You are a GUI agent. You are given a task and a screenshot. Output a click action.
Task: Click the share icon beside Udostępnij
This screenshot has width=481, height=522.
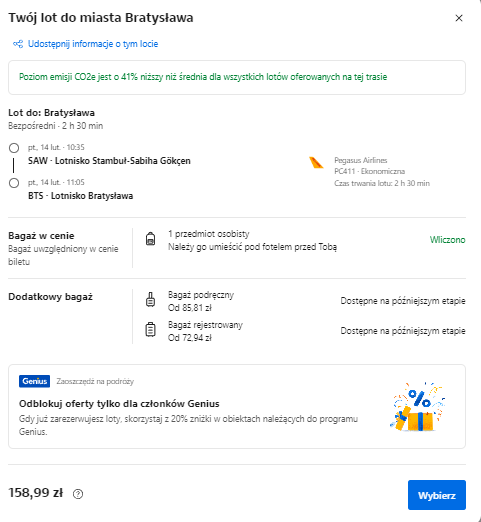pyautogui.click(x=18, y=44)
